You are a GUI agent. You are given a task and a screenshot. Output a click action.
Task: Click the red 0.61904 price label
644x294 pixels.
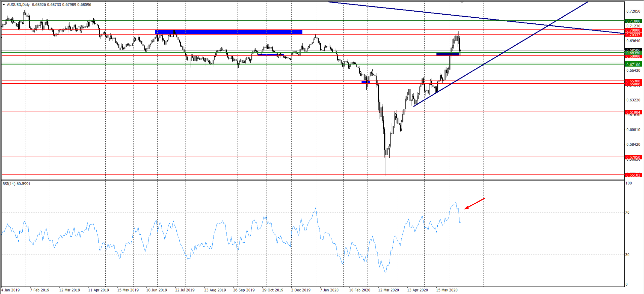tap(633, 112)
